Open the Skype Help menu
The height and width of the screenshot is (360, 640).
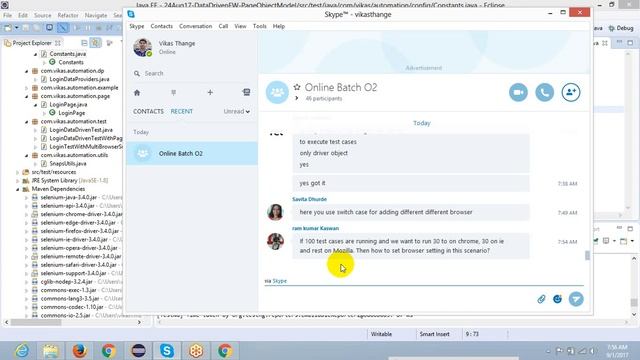279,26
